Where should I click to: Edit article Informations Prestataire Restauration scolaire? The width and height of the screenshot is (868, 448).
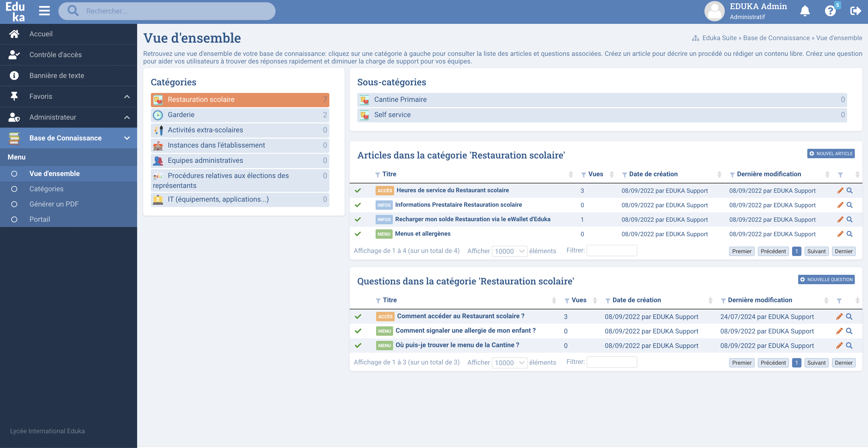tap(840, 205)
